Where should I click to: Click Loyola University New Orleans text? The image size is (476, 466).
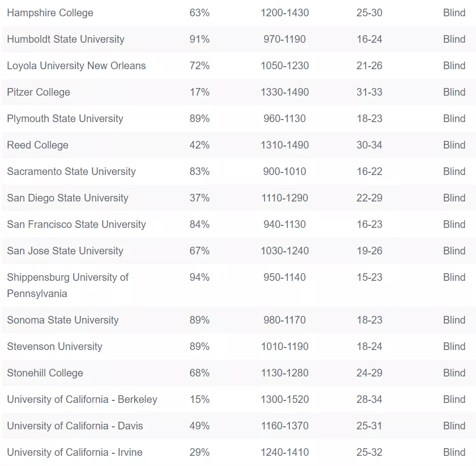[x=76, y=66]
